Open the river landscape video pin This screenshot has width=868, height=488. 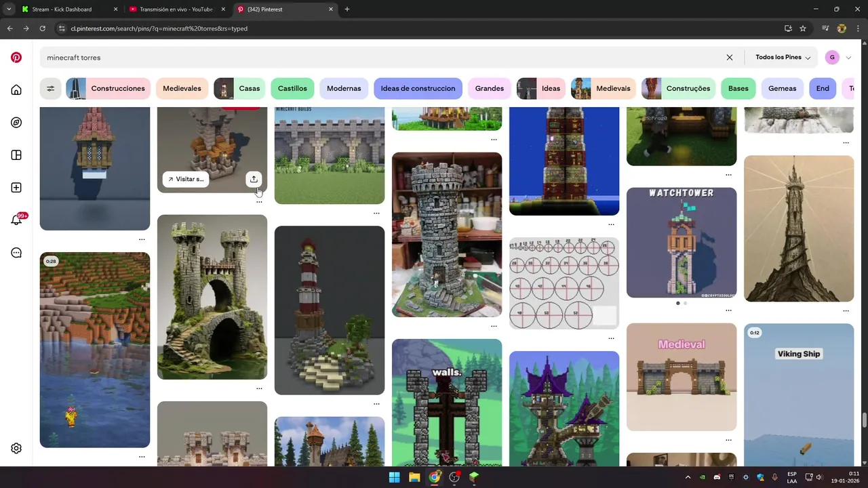[95, 350]
